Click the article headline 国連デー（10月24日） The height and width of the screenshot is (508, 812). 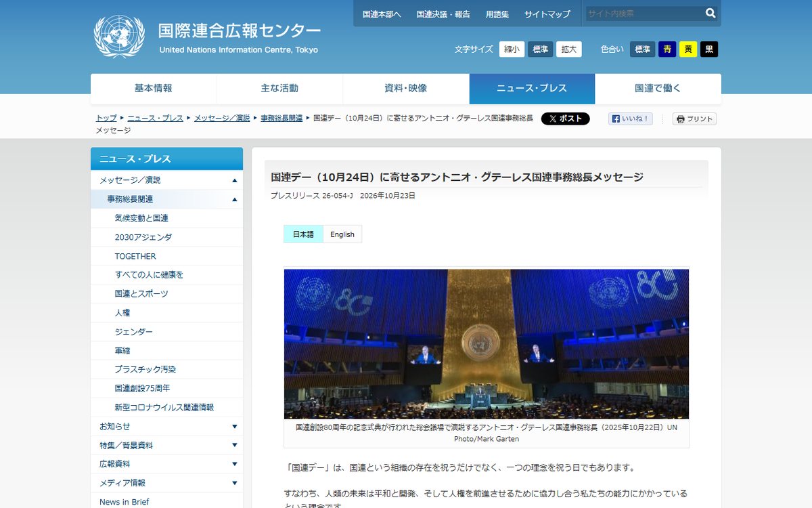[457, 177]
